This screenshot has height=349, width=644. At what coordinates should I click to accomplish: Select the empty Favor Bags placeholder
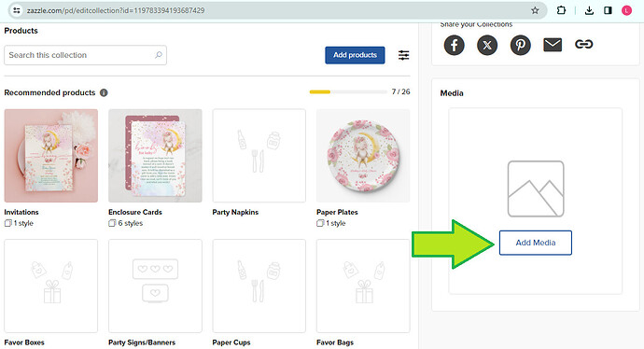[x=363, y=286]
